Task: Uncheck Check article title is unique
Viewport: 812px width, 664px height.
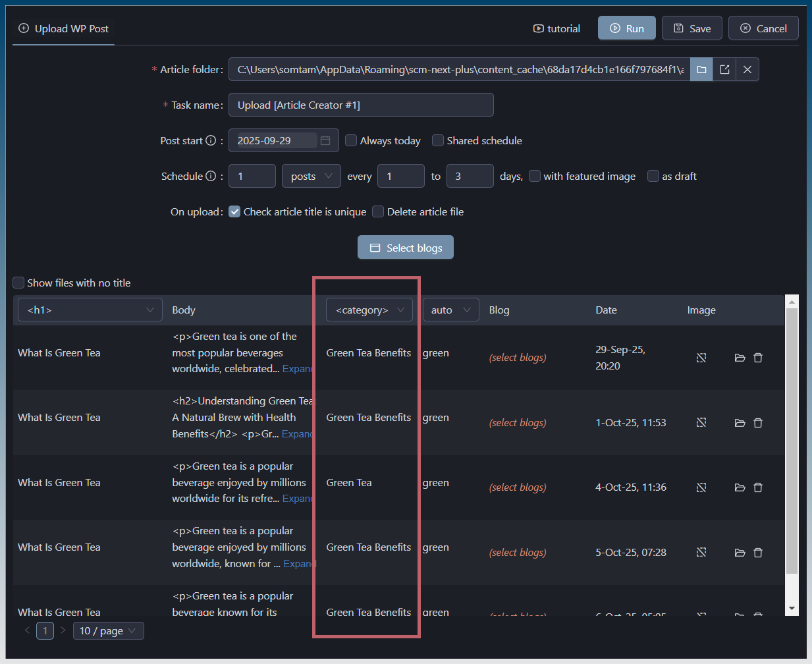Action: tap(234, 212)
